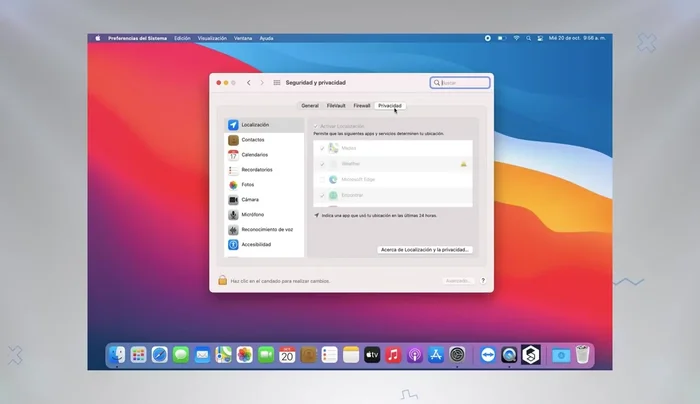Open the Visualización menu
This screenshot has height=404, width=700.
pos(212,38)
